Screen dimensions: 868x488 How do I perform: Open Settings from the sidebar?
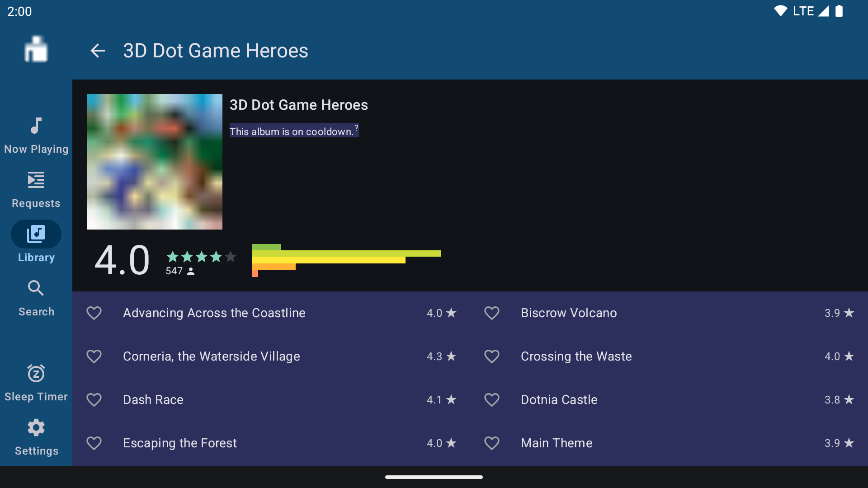click(x=36, y=437)
